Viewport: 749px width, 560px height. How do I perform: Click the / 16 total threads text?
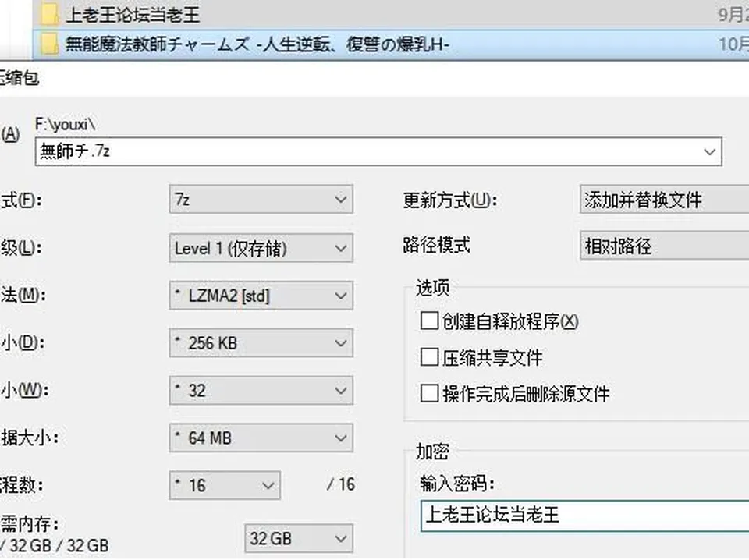click(x=341, y=484)
